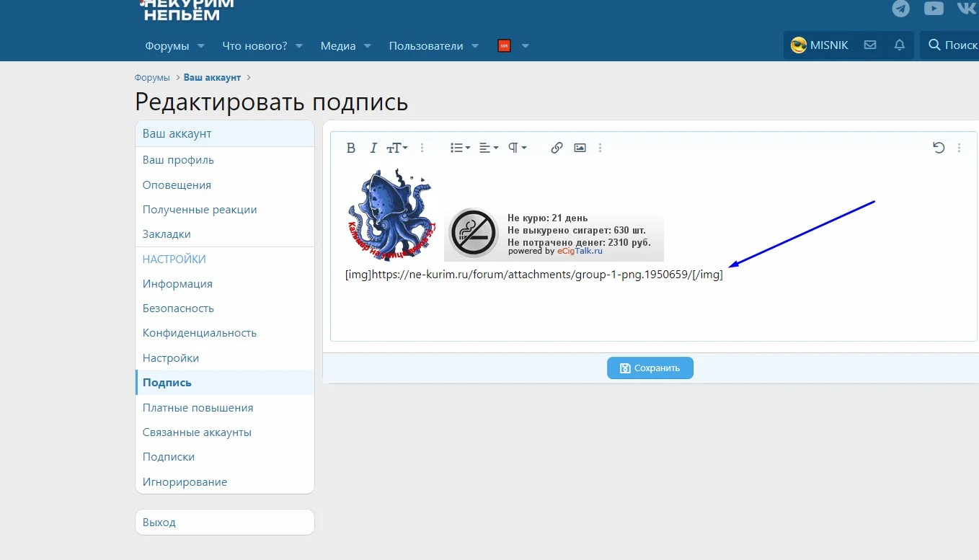Click the VK icon in the header
This screenshot has height=560, width=979.
tap(965, 9)
